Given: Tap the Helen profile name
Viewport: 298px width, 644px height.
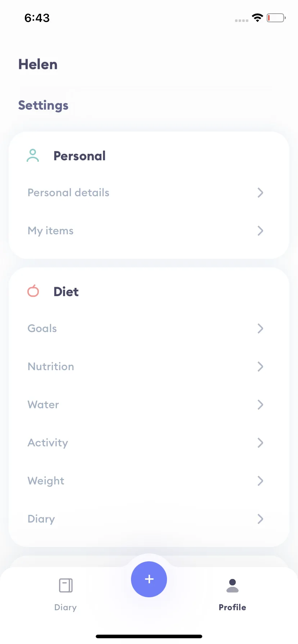Looking at the screenshot, I should pyautogui.click(x=38, y=64).
